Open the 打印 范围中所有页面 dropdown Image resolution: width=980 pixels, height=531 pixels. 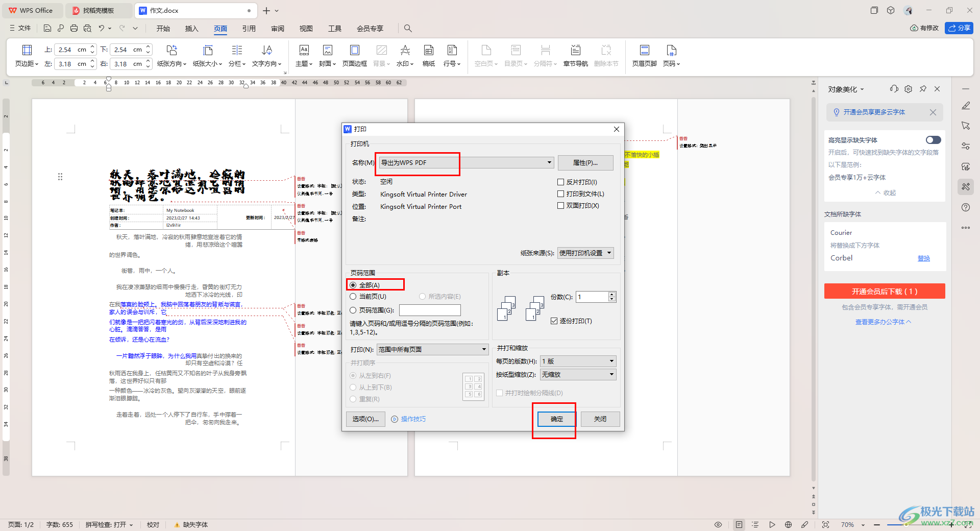(x=432, y=349)
